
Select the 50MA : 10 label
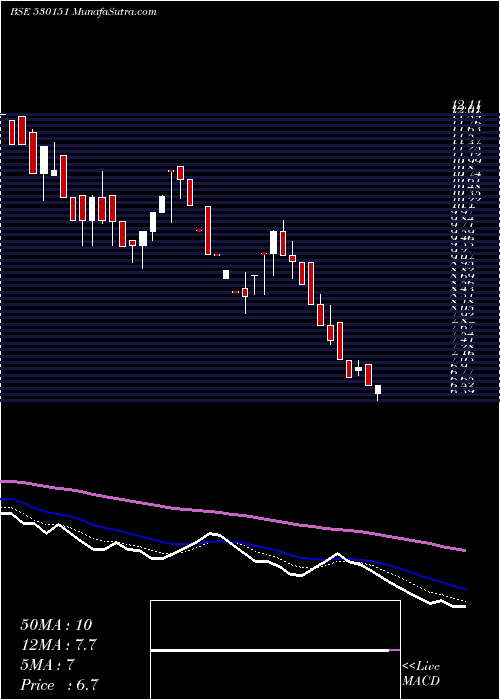[56, 625]
